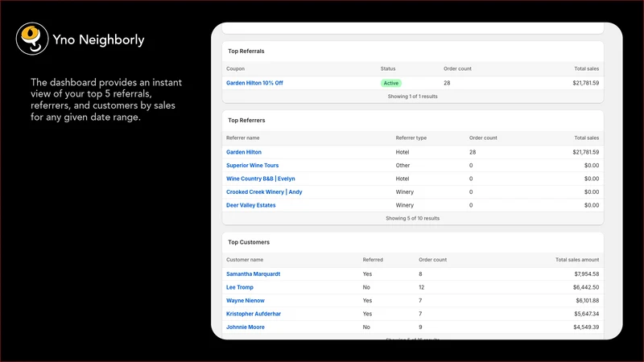Open the Garden Hilton 10% Off coupon

tap(254, 83)
